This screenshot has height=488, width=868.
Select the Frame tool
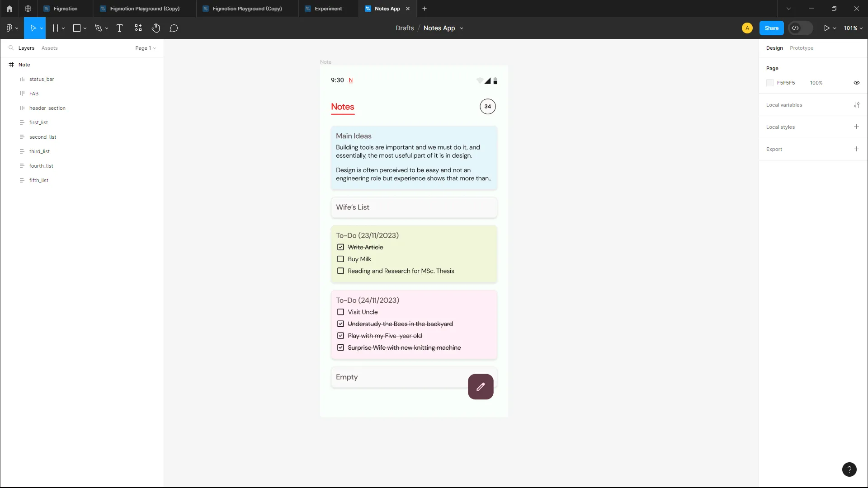point(56,28)
